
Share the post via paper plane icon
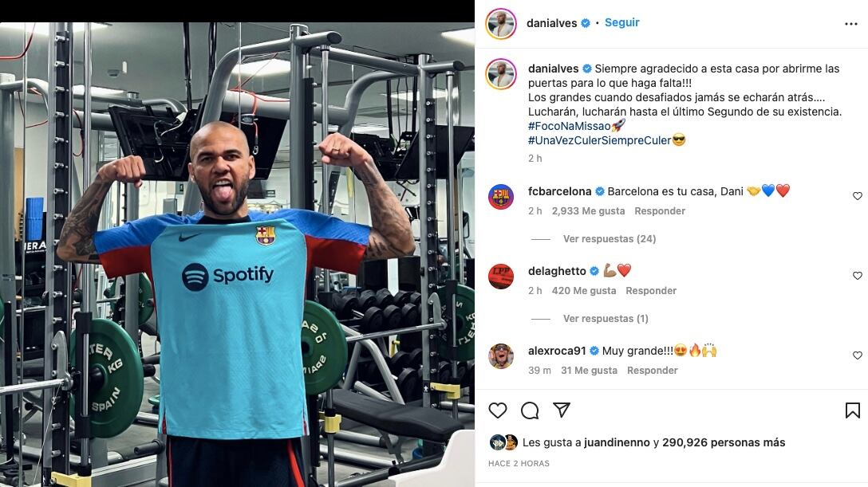tap(562, 410)
